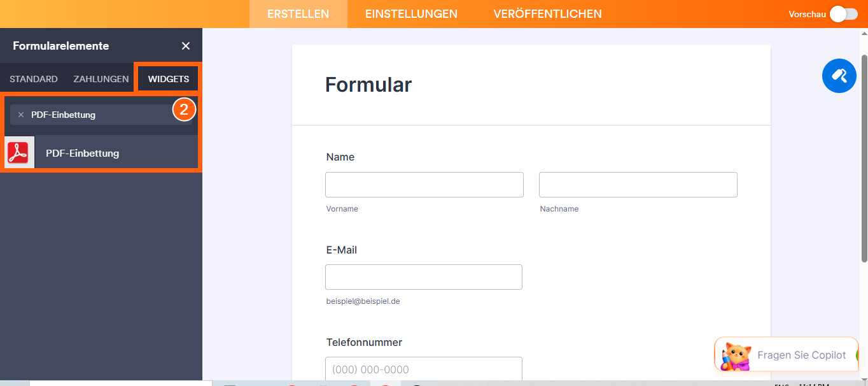
Task: Toggle the Vorschau preview switch
Action: 844,14
